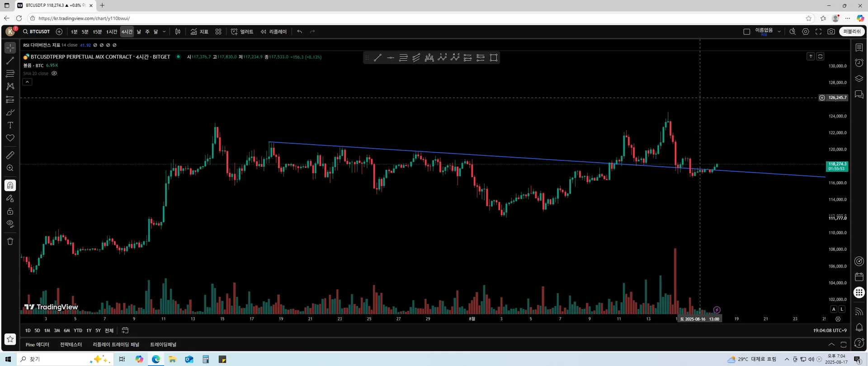
Task: Open the layout setup square icon
Action: coord(747,32)
